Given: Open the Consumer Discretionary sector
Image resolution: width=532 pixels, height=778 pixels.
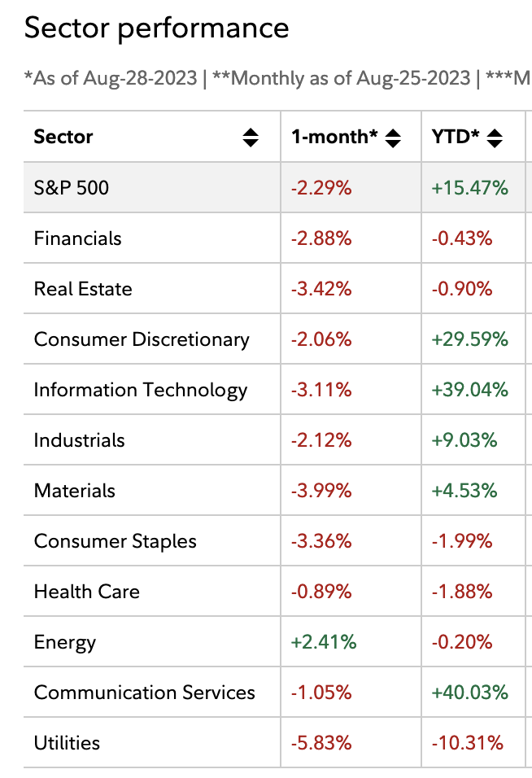Looking at the screenshot, I should click(142, 339).
